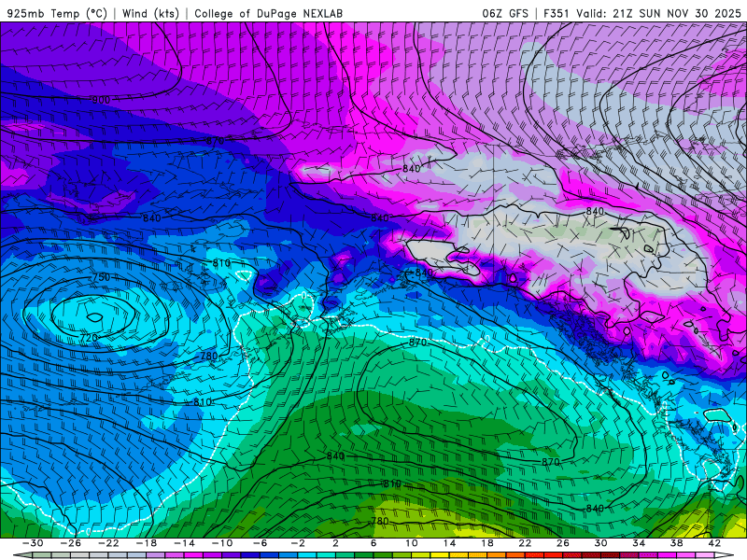
Task: Click the 'College of DuPage NEXLAB' text
Action: (268, 13)
